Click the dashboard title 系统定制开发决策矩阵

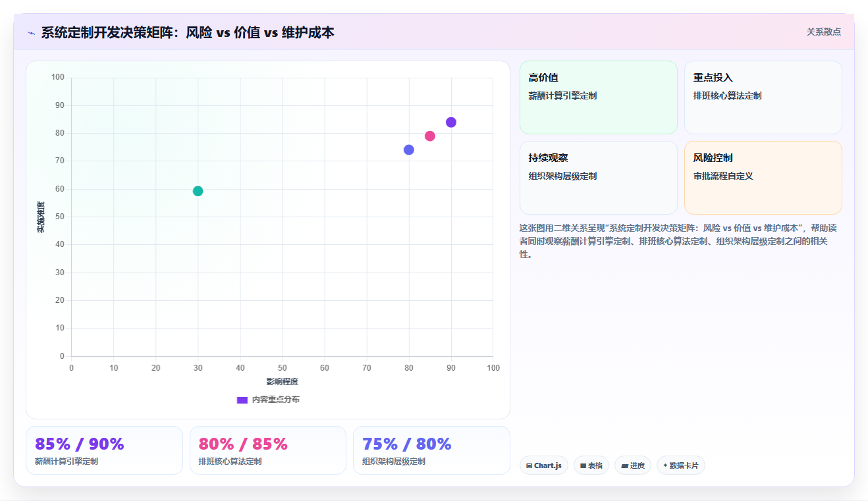coord(188,32)
